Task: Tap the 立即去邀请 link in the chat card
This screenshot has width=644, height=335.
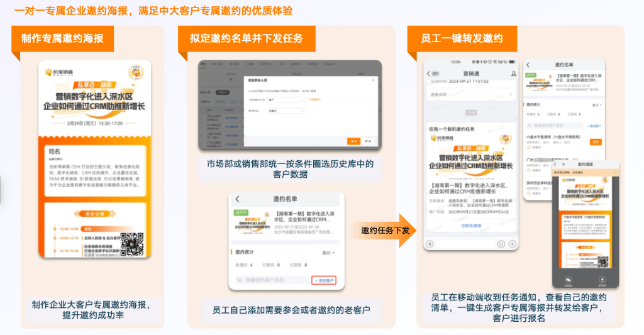Action: 471,225
